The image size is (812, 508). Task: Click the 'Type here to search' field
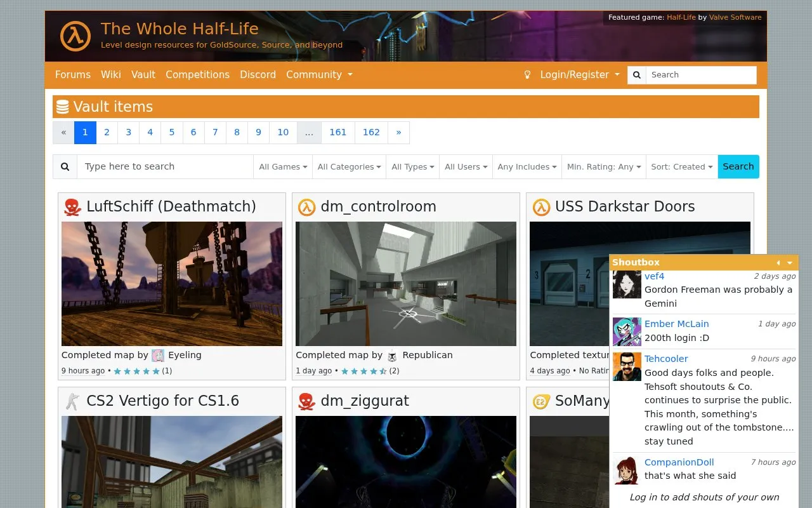pyautogui.click(x=165, y=167)
